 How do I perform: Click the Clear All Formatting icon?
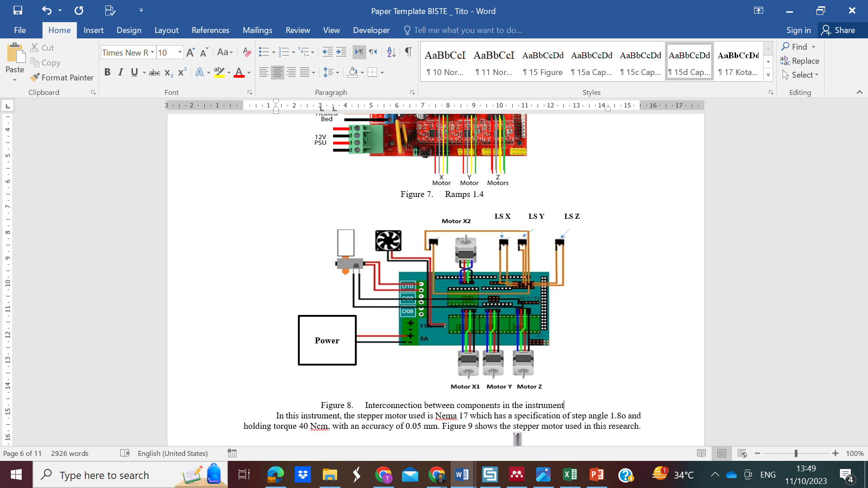coord(246,52)
